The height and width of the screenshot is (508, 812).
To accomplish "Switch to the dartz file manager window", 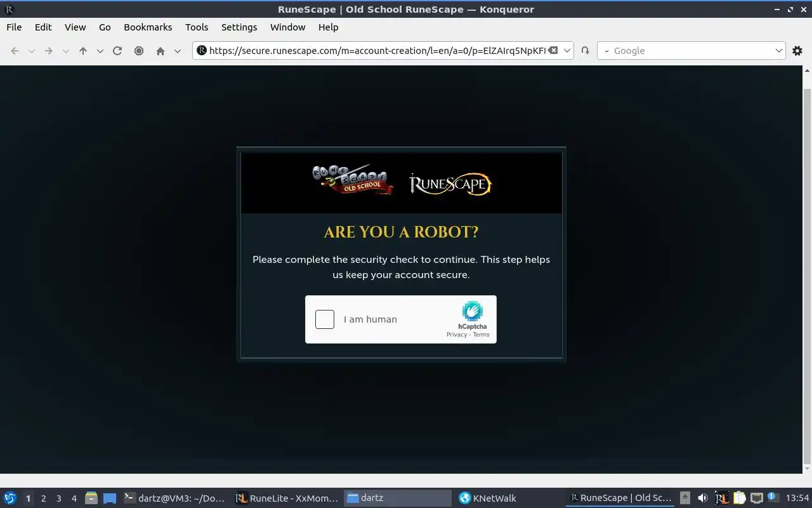I will tap(398, 498).
